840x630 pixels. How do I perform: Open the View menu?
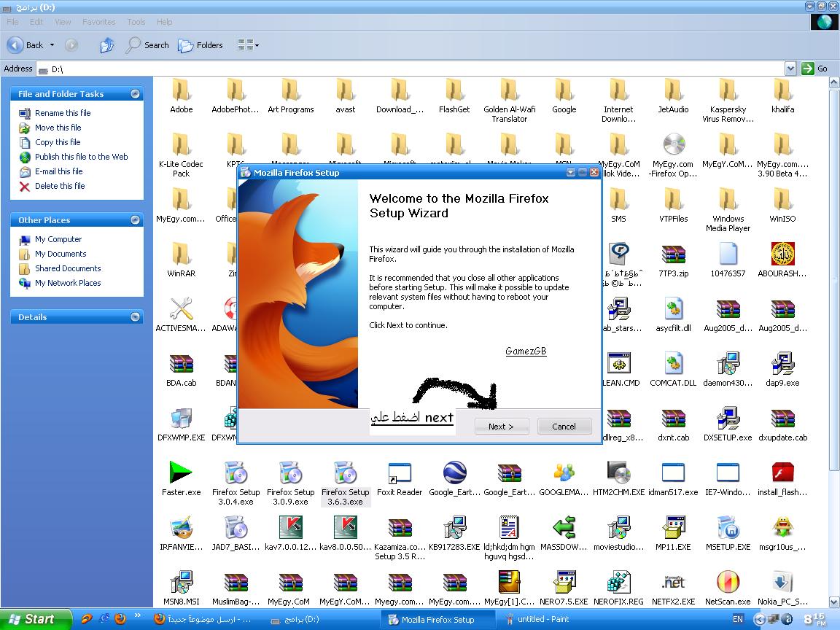[63, 22]
